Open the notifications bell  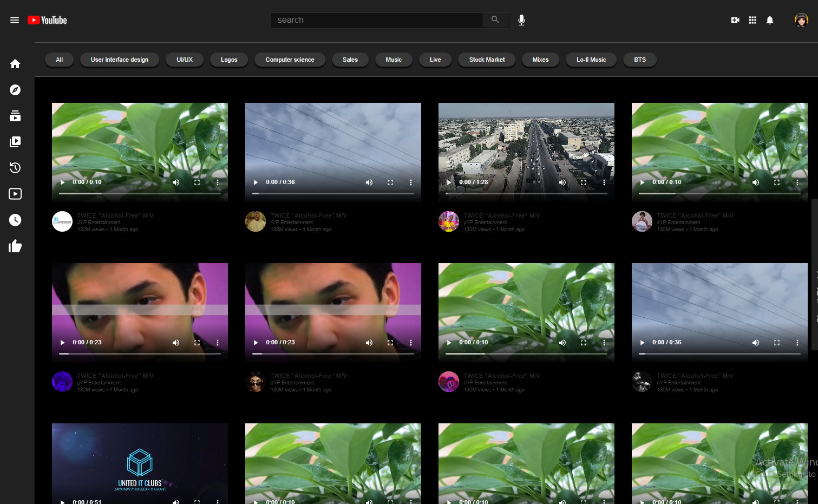(769, 20)
